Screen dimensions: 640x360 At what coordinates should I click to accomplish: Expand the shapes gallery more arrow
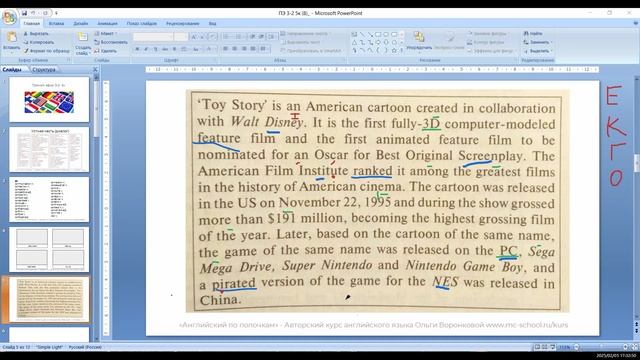click(x=402, y=51)
